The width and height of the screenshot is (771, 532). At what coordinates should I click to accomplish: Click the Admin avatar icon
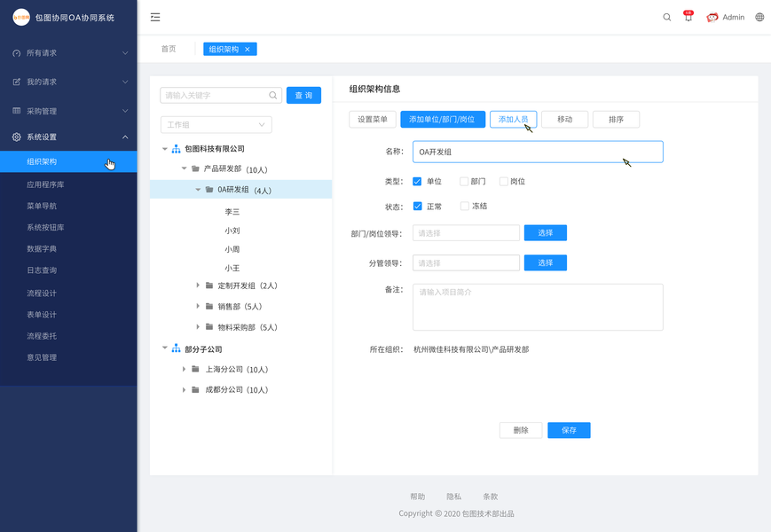pos(712,17)
